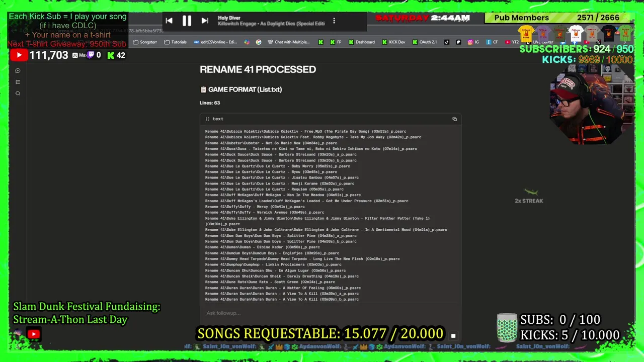Select the Dumdum Boys Englefjes line
The width and height of the screenshot is (644, 362).
coord(272,253)
